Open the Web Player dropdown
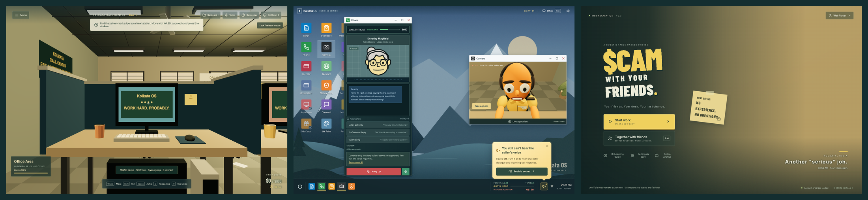The image size is (868, 200). [840, 15]
